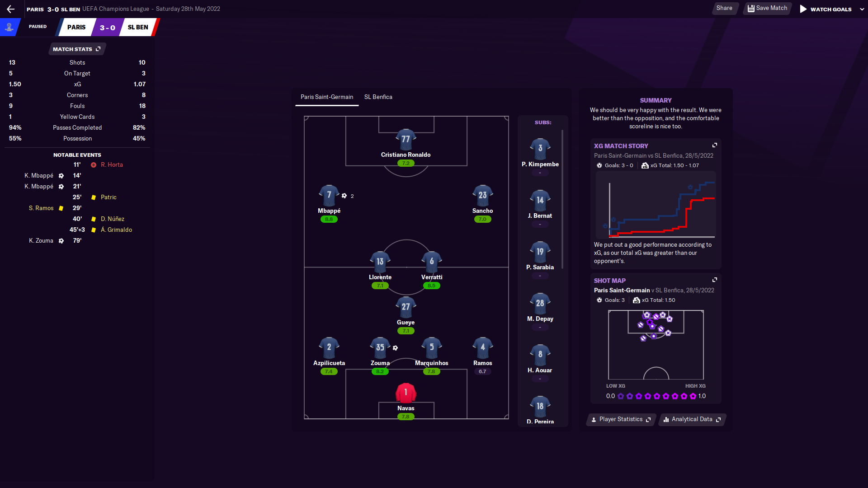This screenshot has width=868, height=488.
Task: Pop out the Match Stats panel
Action: tap(98, 49)
